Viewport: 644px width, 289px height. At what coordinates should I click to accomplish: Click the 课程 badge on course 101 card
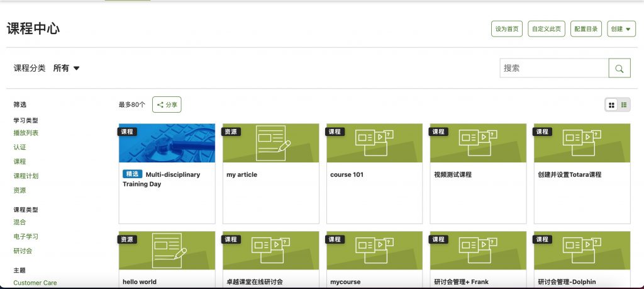tap(335, 132)
